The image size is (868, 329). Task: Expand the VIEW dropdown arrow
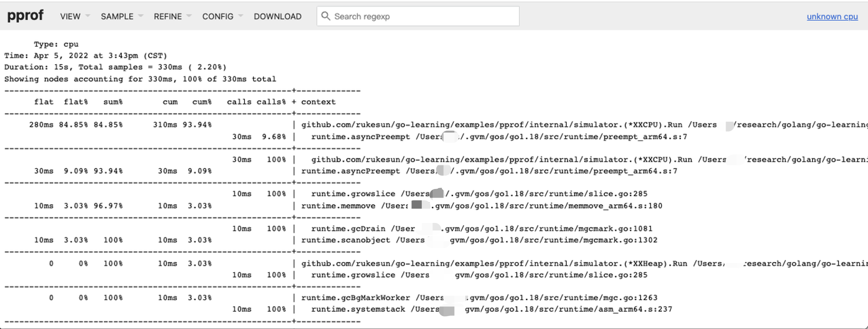(88, 16)
